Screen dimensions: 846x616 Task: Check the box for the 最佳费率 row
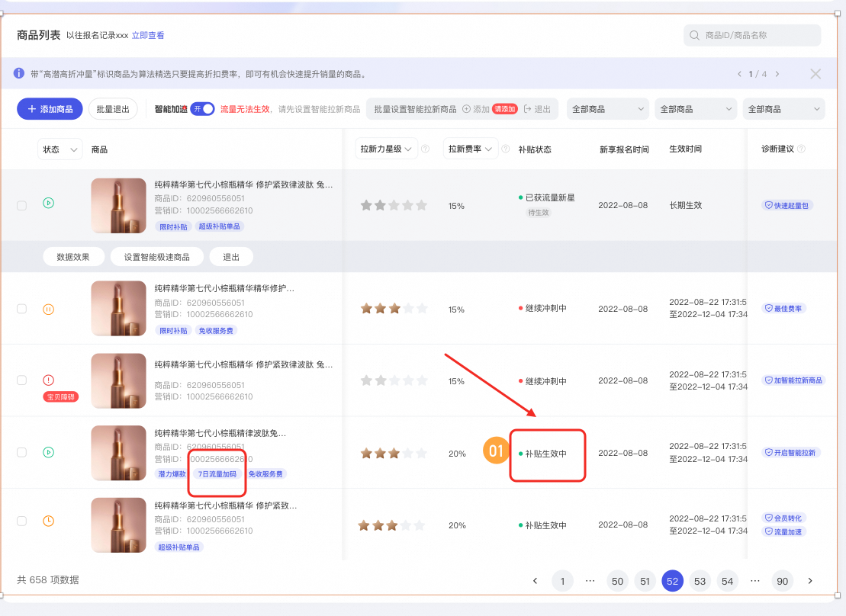pyautogui.click(x=21, y=309)
